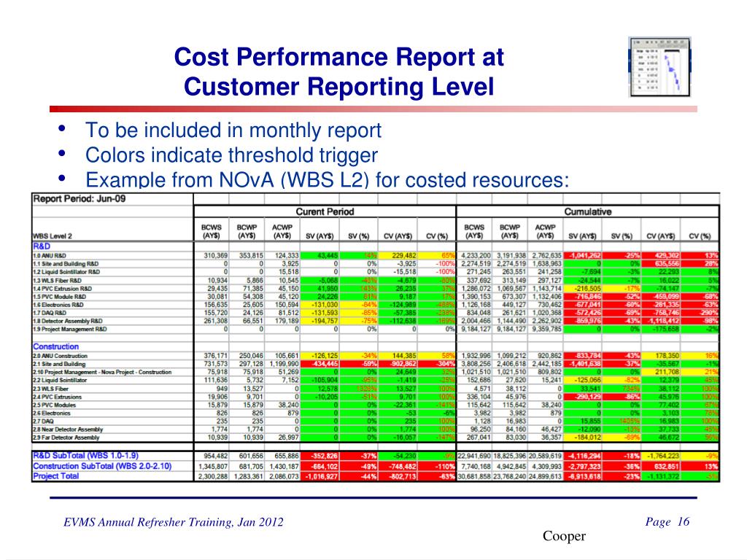
Task: Select the 'Curent Period' header
Action: tap(325, 211)
